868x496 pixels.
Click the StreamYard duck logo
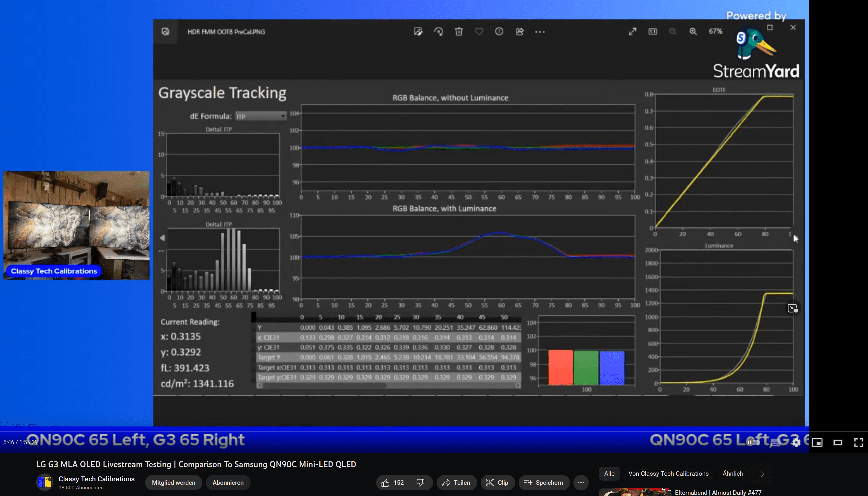pyautogui.click(x=756, y=44)
